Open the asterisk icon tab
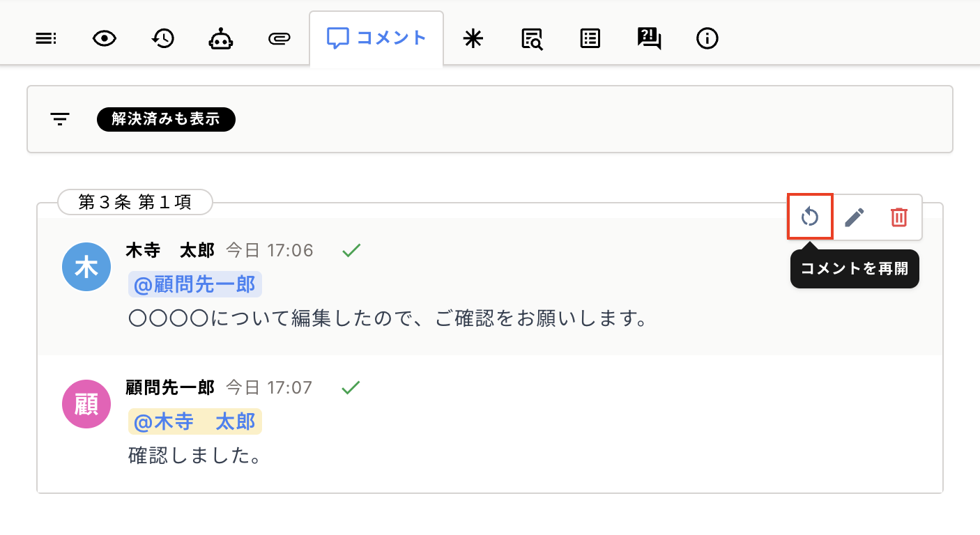 pos(473,39)
